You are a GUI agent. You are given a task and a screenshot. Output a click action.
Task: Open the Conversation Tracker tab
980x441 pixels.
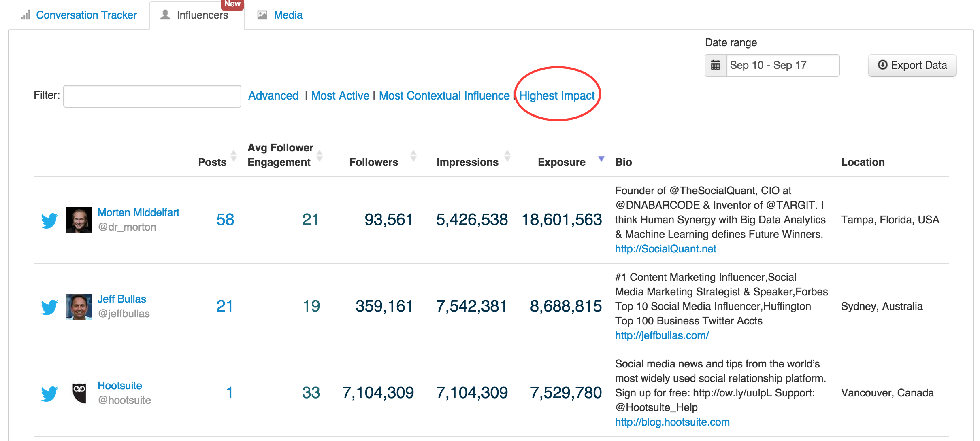[86, 15]
